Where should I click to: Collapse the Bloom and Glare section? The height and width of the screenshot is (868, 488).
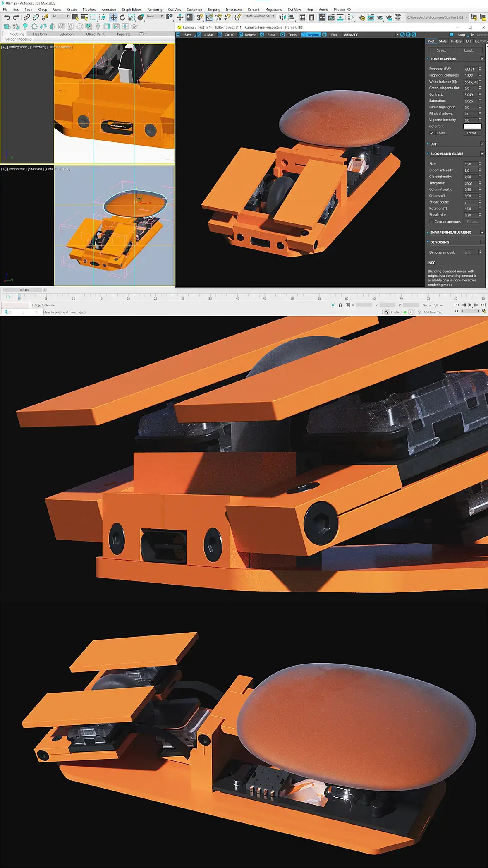(x=428, y=153)
